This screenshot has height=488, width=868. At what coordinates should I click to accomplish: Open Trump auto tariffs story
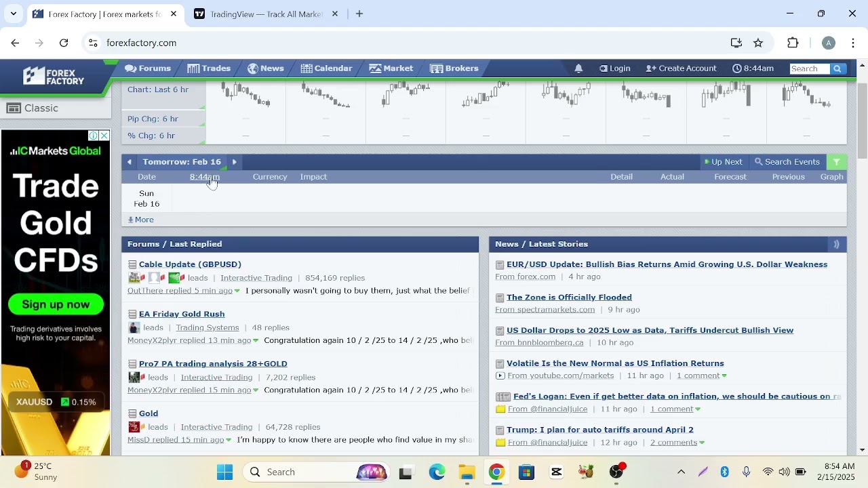[x=600, y=430]
